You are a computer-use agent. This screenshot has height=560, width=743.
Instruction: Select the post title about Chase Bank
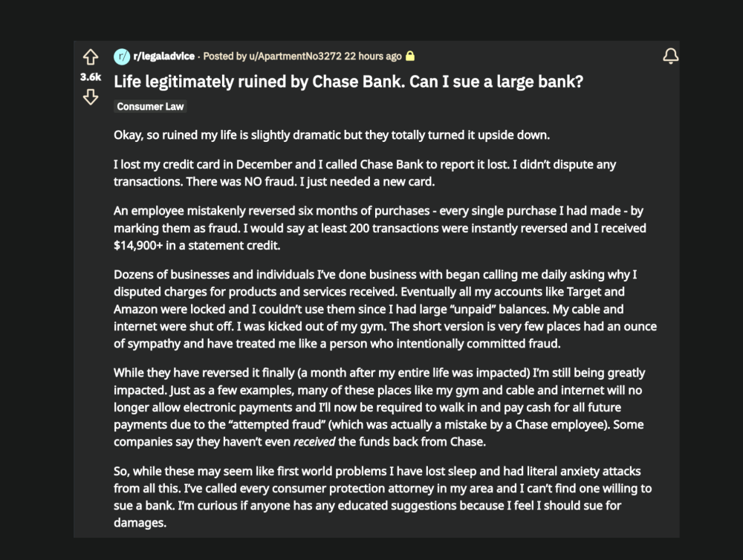(349, 82)
